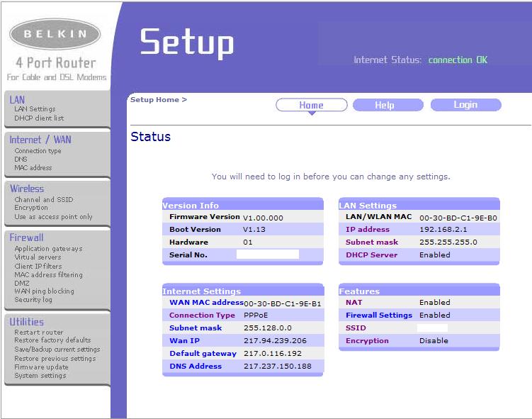The width and height of the screenshot is (532, 419).
Task: Open WAN ping blocking
Action: pyautogui.click(x=44, y=291)
